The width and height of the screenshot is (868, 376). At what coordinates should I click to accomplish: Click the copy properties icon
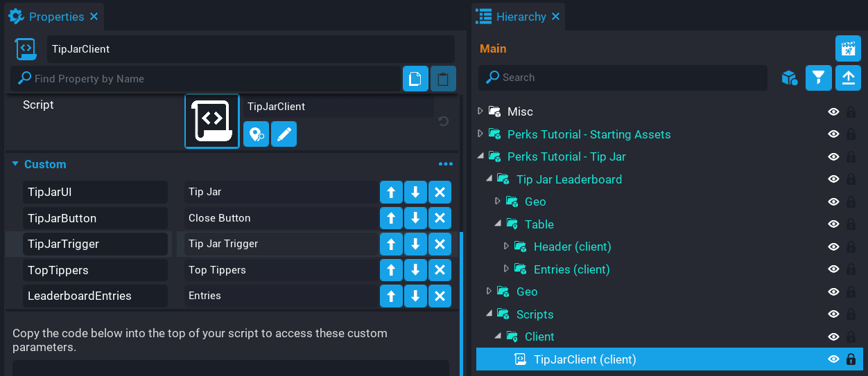(415, 79)
